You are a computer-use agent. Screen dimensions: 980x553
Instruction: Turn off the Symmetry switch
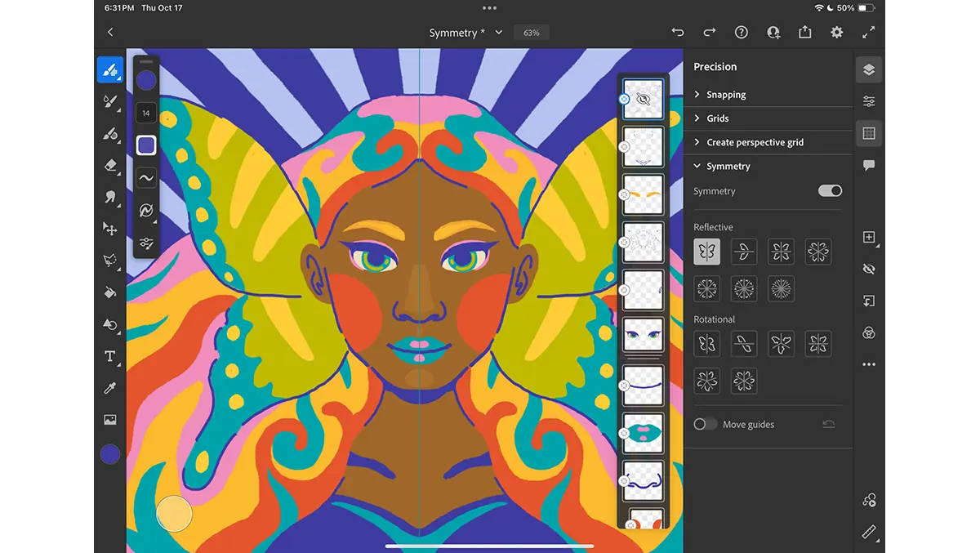[830, 191]
